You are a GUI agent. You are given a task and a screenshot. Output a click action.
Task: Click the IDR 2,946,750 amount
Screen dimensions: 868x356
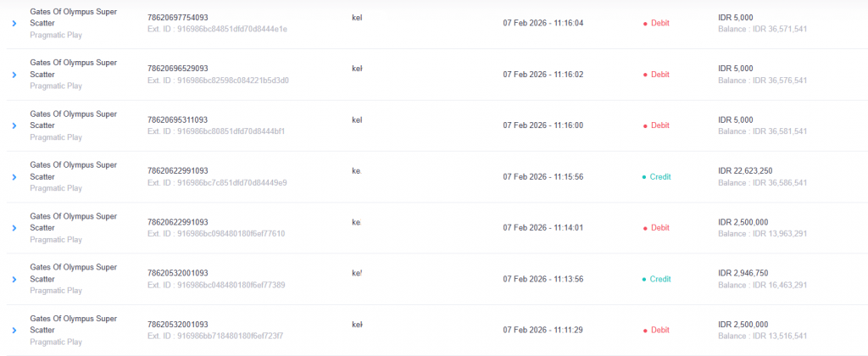[x=743, y=273]
